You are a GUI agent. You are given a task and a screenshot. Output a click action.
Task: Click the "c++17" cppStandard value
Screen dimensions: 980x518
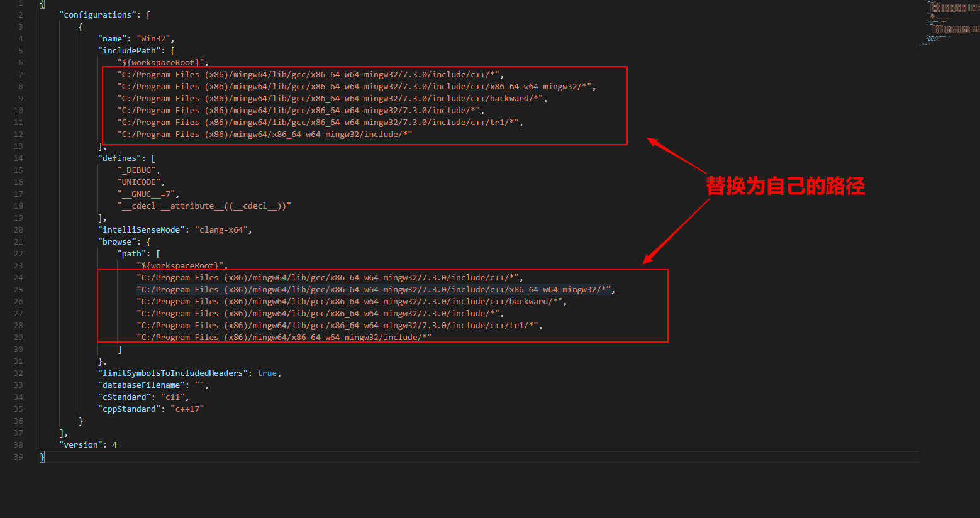coord(187,409)
